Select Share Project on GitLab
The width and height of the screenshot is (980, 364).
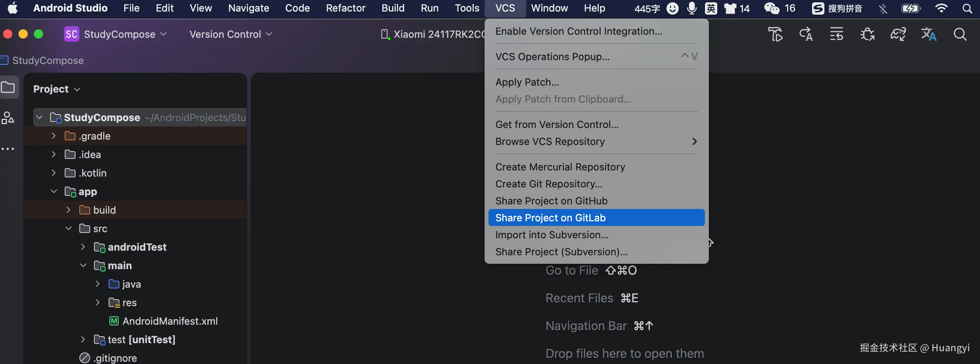(x=550, y=218)
